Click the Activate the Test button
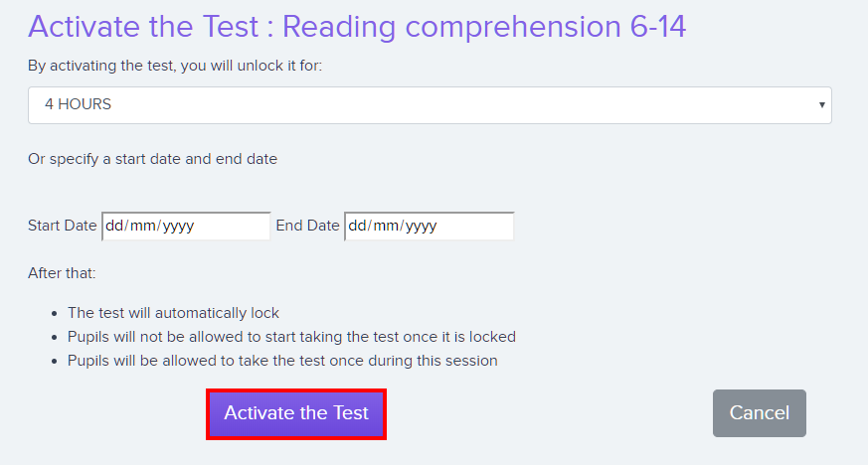Image resolution: width=868 pixels, height=465 pixels. [296, 414]
